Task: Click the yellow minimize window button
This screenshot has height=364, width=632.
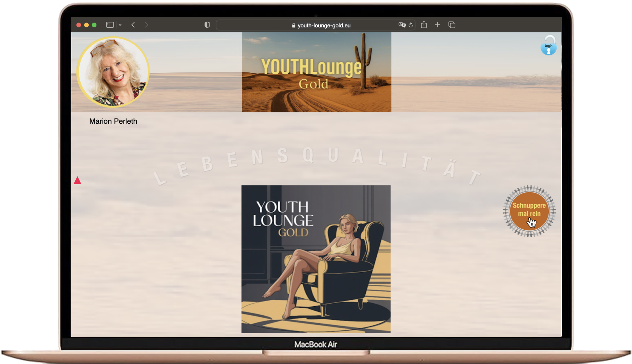Action: 86,25
